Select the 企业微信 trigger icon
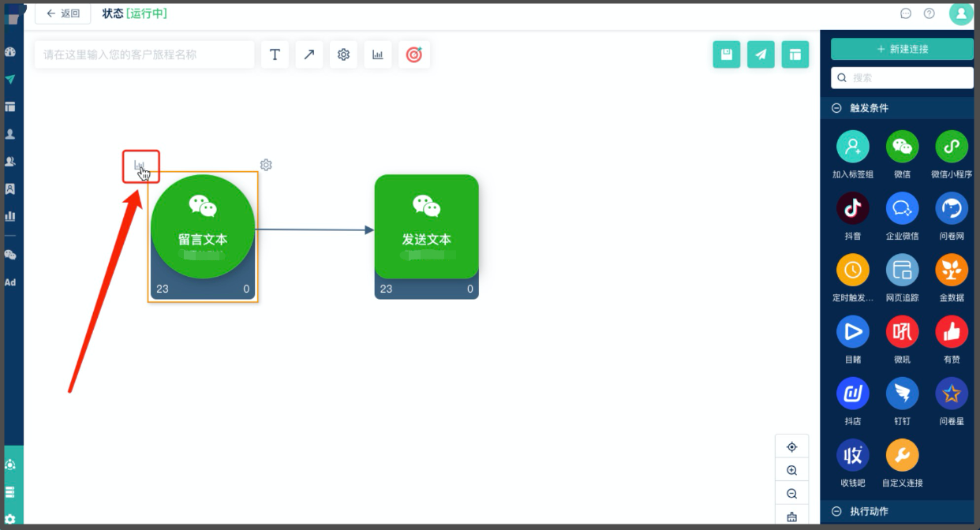The height and width of the screenshot is (530, 980). (903, 208)
